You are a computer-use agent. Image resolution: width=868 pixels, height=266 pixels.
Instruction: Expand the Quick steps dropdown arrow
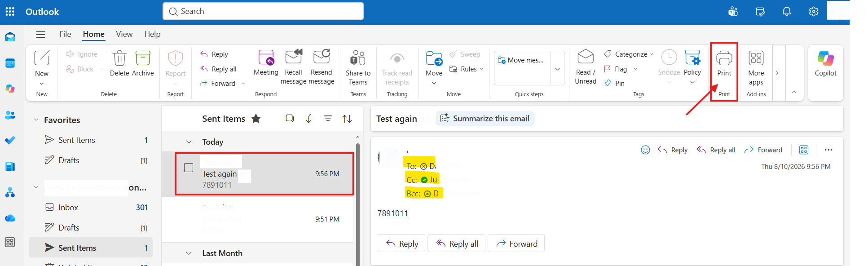(558, 69)
